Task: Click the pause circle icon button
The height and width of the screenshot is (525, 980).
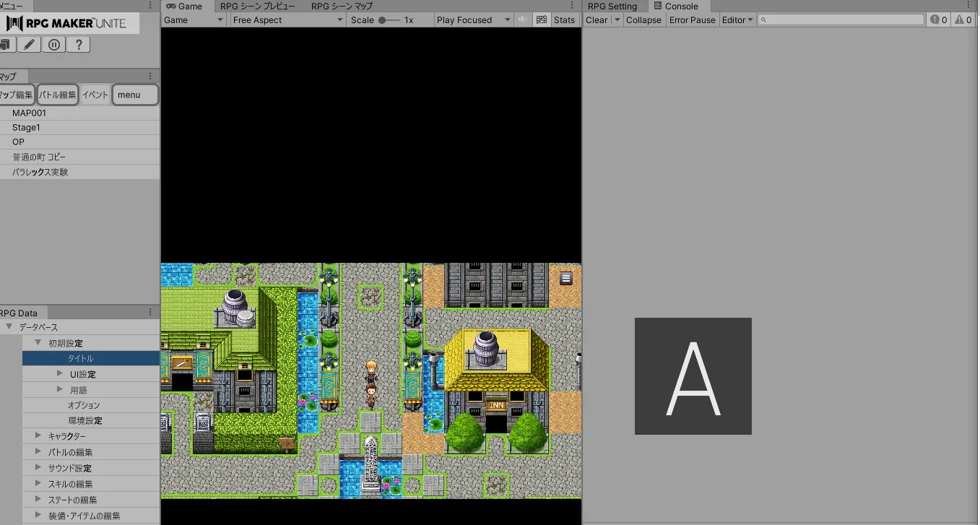Action: click(54, 45)
